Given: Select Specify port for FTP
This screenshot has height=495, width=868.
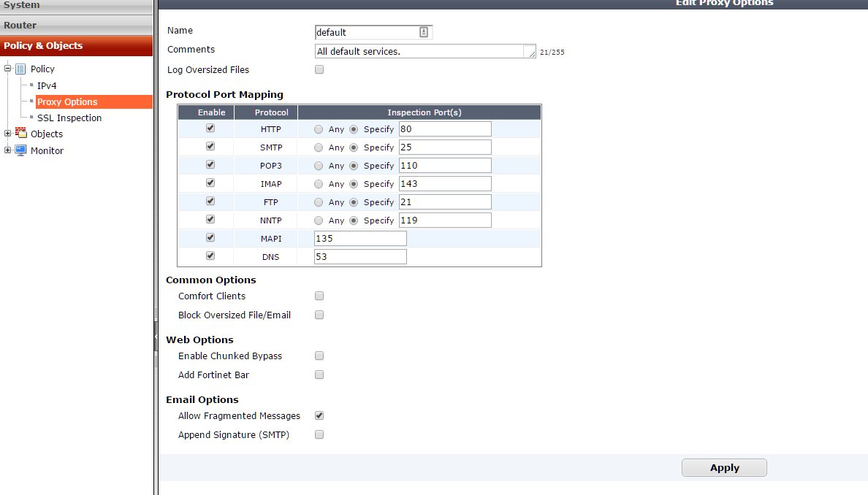Looking at the screenshot, I should click(x=354, y=202).
